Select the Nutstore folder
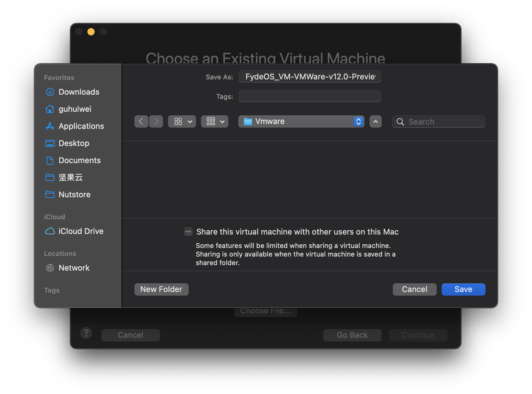The width and height of the screenshot is (532, 394). 74,195
